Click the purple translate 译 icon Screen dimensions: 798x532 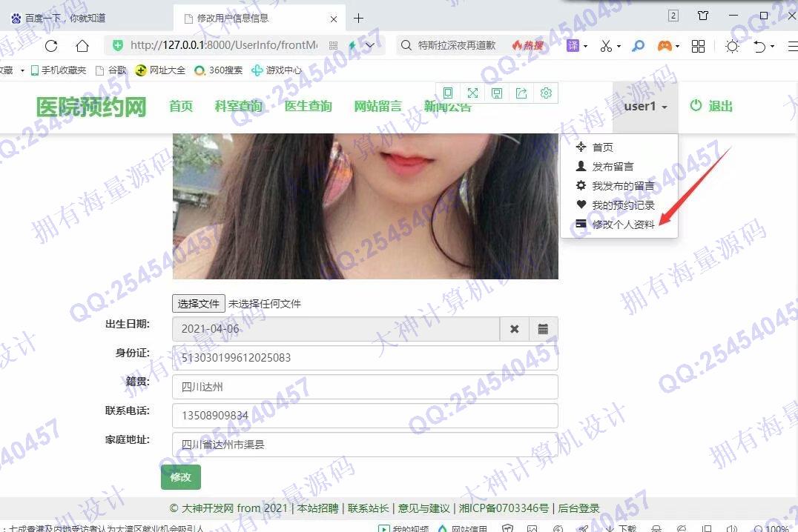[573, 46]
